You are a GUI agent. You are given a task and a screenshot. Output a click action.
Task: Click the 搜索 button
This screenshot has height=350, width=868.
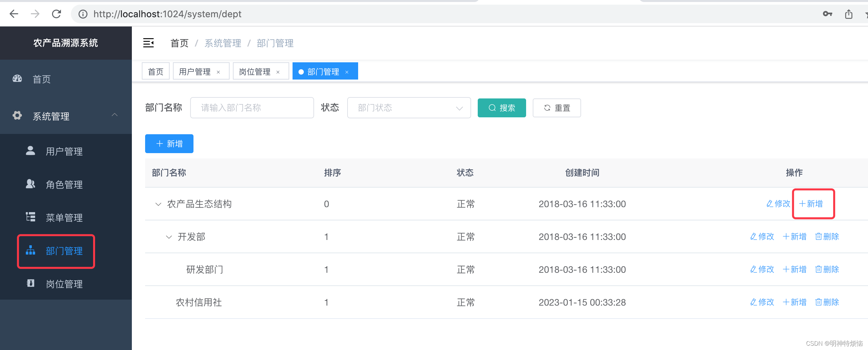[502, 108]
